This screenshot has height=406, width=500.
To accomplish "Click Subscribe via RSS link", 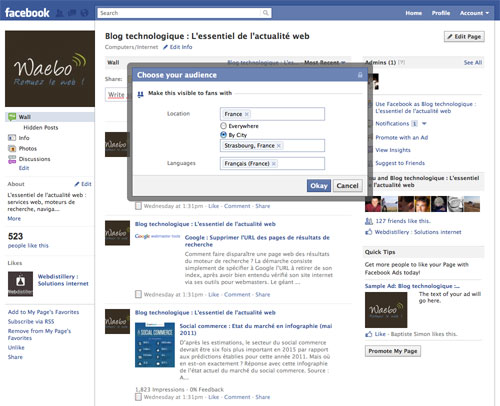I will [x=31, y=322].
